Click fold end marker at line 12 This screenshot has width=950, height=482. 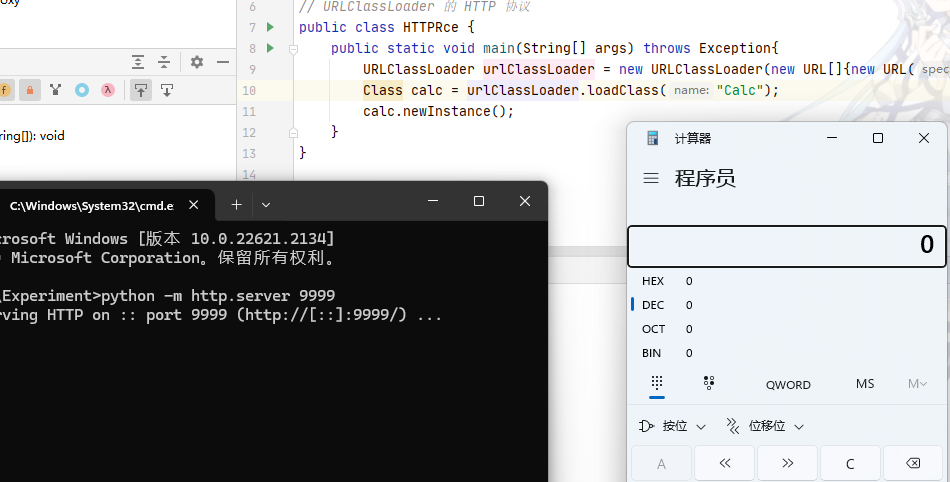click(293, 132)
